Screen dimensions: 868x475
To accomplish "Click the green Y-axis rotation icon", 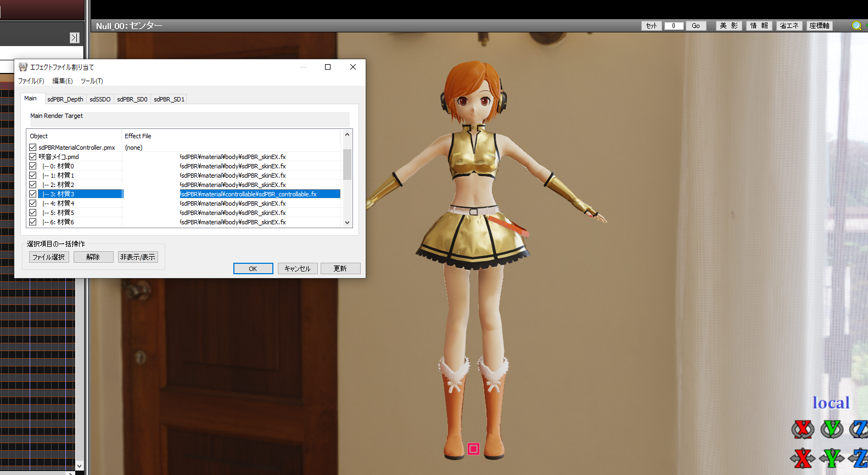I will click(x=832, y=429).
